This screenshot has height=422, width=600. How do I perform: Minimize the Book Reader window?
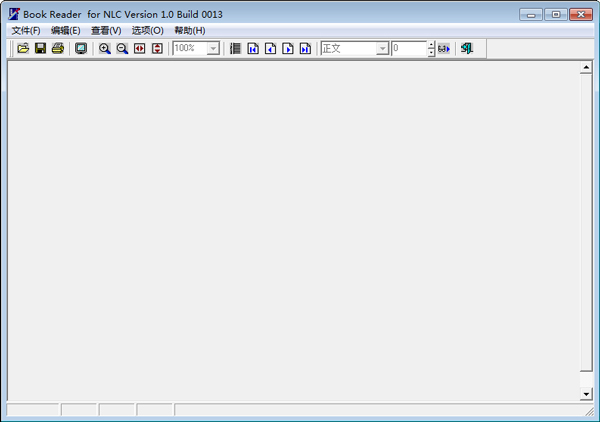(x=531, y=15)
